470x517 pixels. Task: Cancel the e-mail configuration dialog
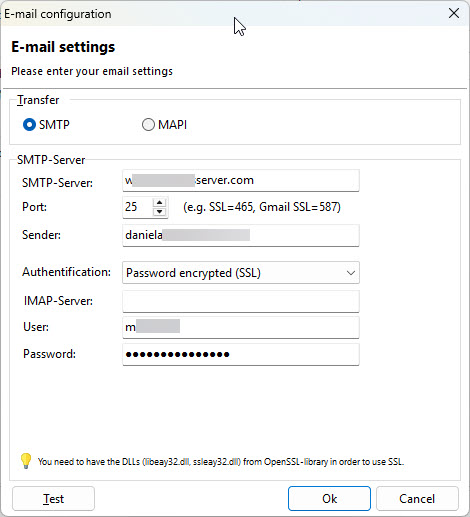pyautogui.click(x=417, y=499)
